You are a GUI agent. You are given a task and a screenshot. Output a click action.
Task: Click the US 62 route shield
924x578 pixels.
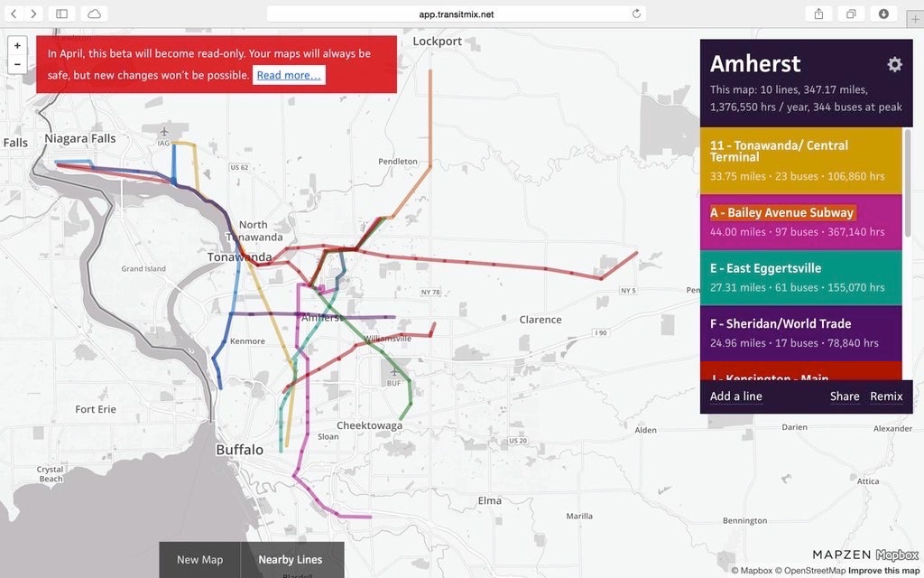(238, 167)
